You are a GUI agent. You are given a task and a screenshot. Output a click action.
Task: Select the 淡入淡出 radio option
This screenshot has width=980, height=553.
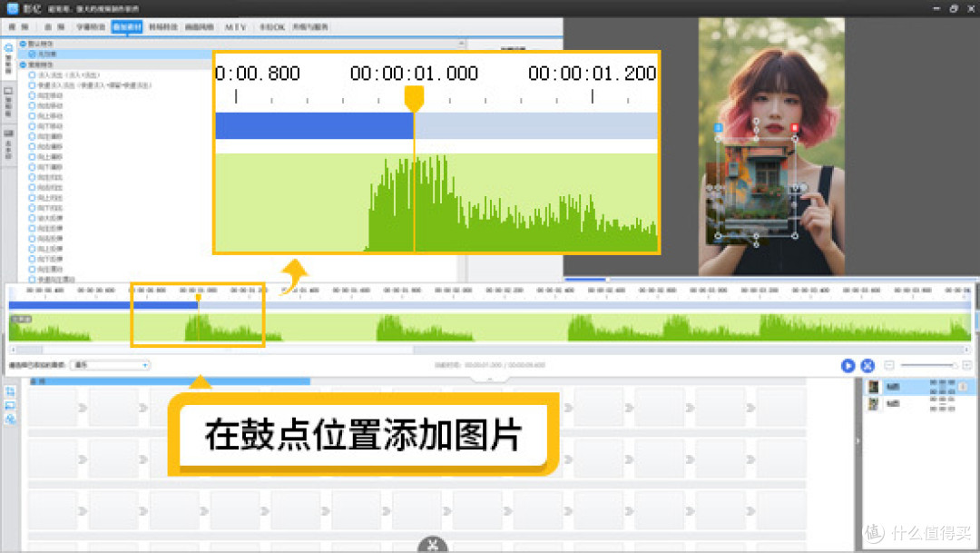point(32,75)
